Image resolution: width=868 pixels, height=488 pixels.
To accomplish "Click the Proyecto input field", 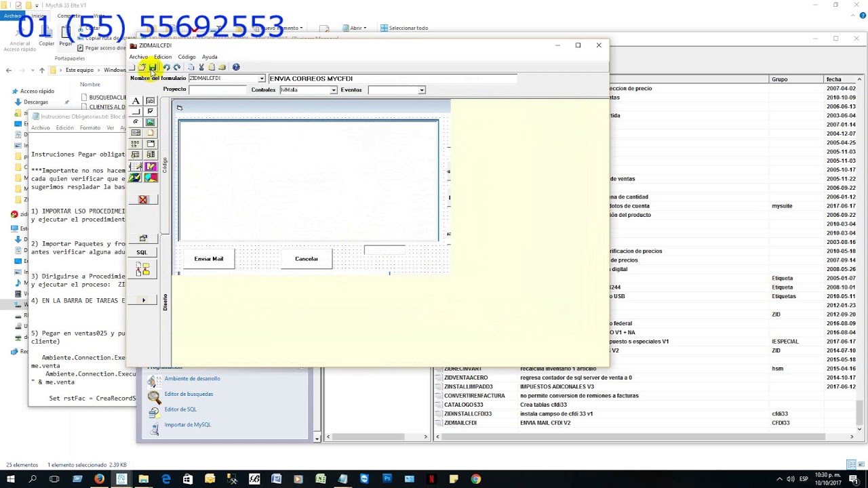I will [218, 90].
